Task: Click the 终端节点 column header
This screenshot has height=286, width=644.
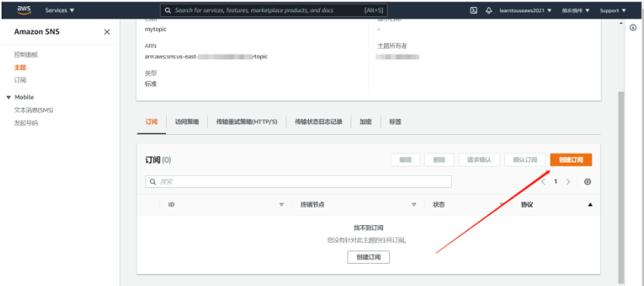Action: click(313, 204)
